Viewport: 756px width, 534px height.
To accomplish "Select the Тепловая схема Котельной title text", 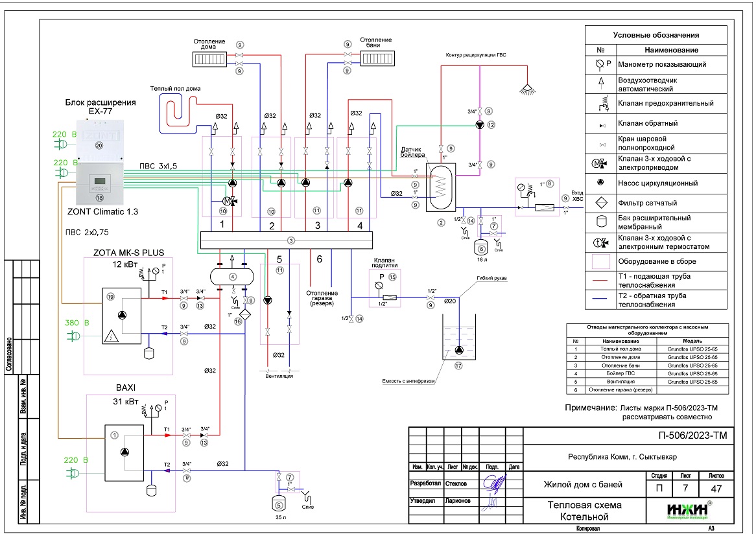I will coord(584,511).
